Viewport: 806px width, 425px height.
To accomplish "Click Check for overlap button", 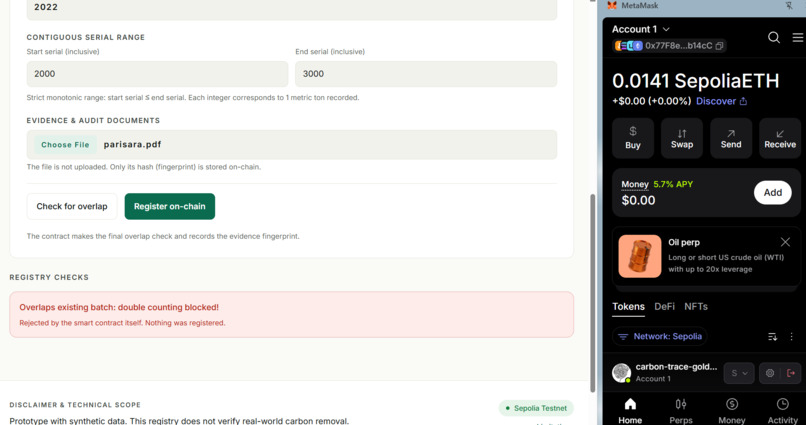I will coord(72,207).
